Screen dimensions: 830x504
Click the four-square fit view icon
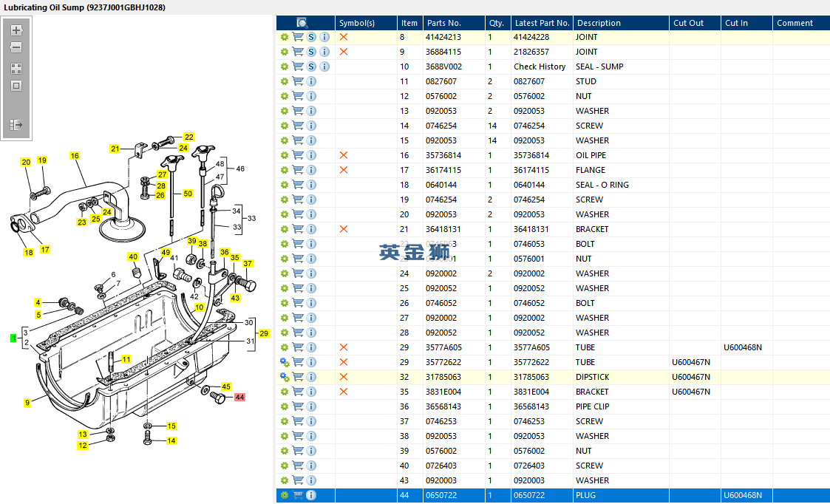(x=16, y=68)
